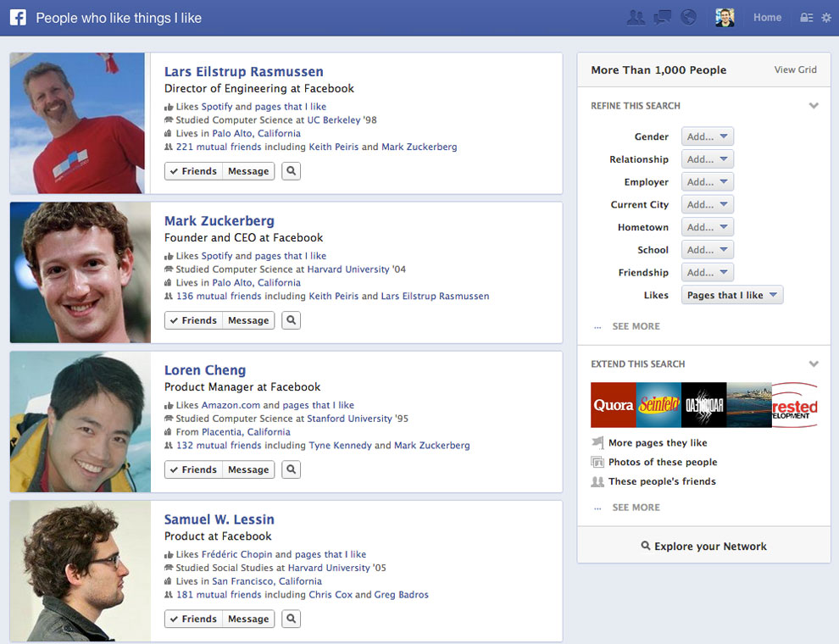
Task: Click the Seinfeld page thumbnail
Action: click(658, 405)
